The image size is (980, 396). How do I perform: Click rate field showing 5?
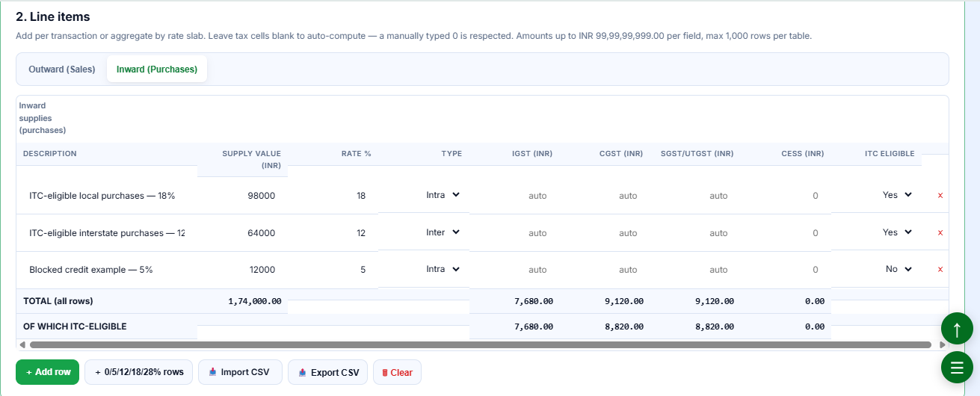[x=333, y=270]
